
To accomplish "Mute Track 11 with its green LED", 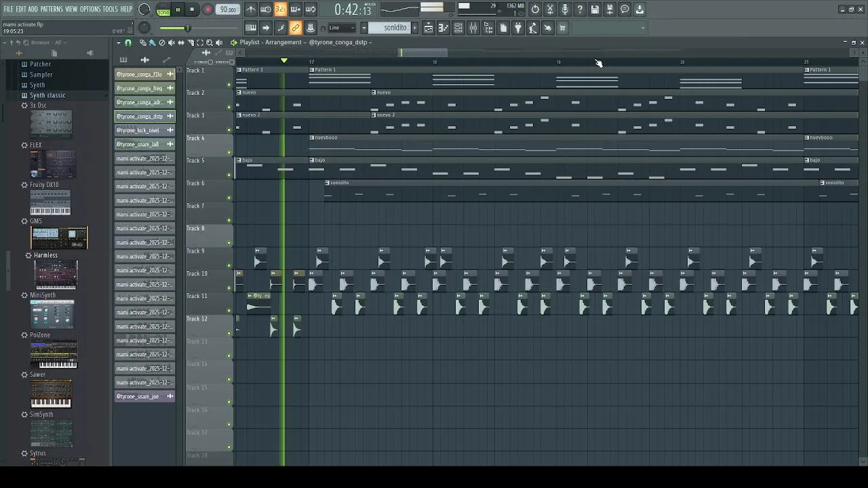I will point(229,311).
